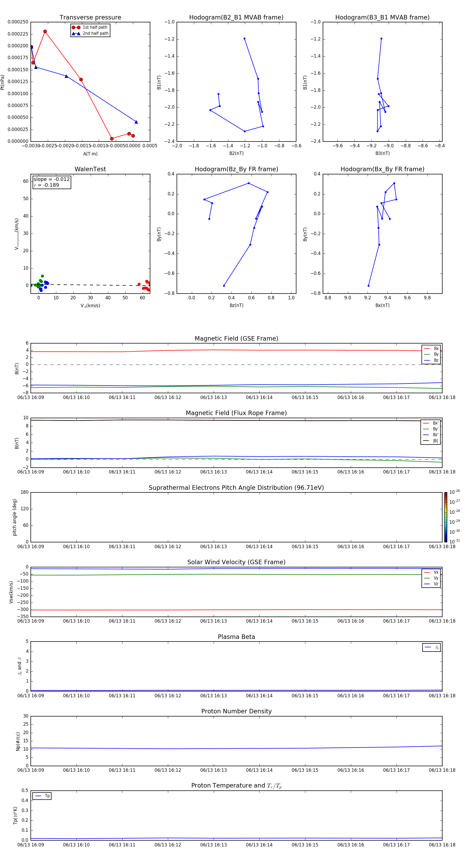Screen dimensions: 473x868
Task: Select the 'Hodogram(B2_B1 MVAB frame)' title
Action: [x=236, y=18]
